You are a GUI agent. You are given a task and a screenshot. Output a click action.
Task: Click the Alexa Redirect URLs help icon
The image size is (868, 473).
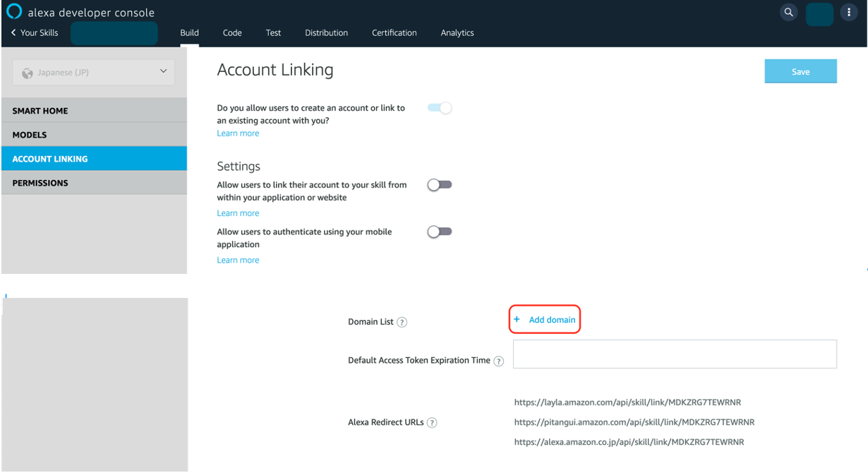pyautogui.click(x=433, y=423)
